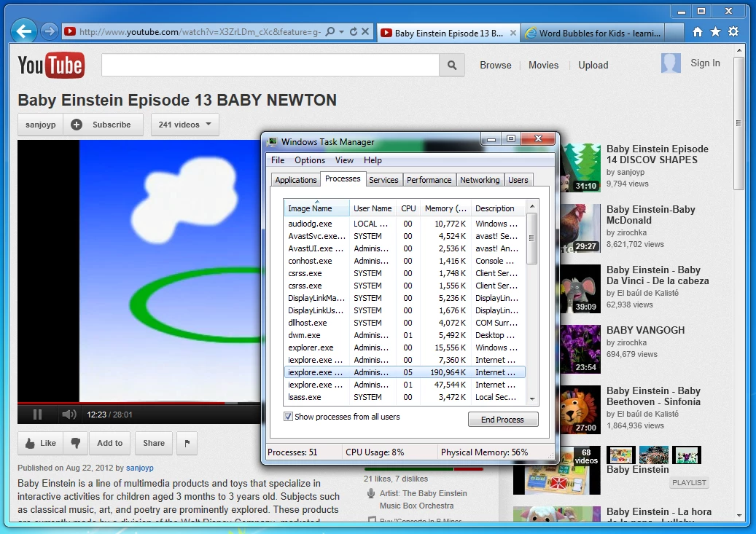The width and height of the screenshot is (756, 534).
Task: Switch to the Users tab
Action: (x=518, y=180)
